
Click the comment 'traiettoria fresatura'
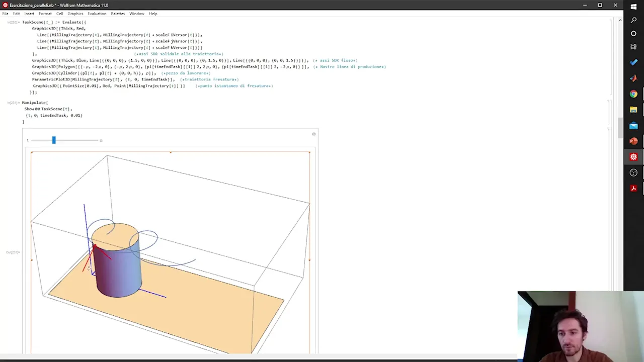209,79
